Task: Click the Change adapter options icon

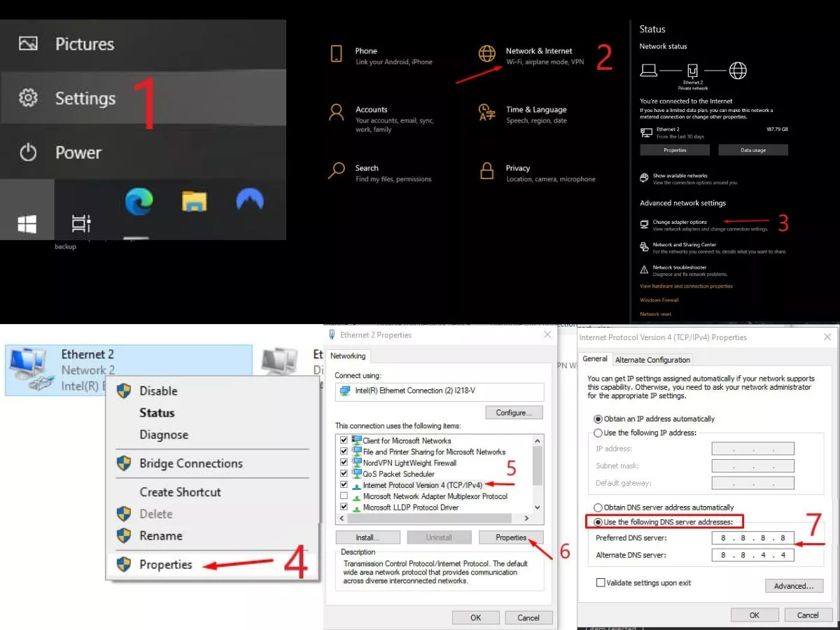Action: click(644, 225)
